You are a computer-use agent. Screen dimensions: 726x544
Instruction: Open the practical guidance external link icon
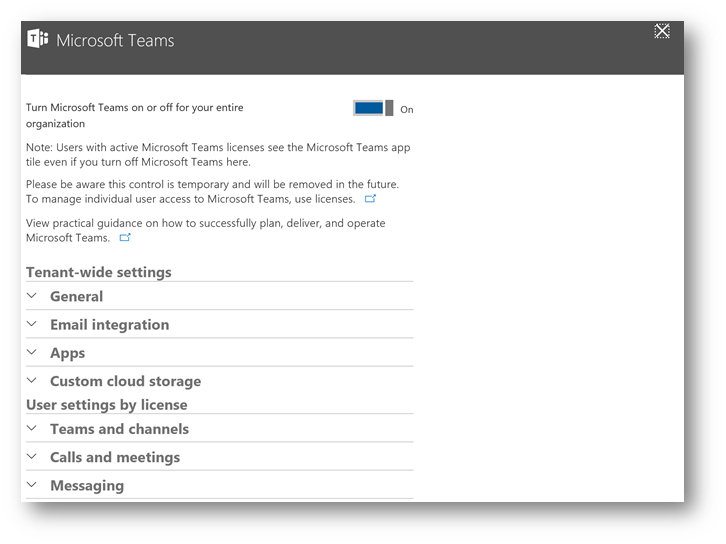tap(125, 238)
